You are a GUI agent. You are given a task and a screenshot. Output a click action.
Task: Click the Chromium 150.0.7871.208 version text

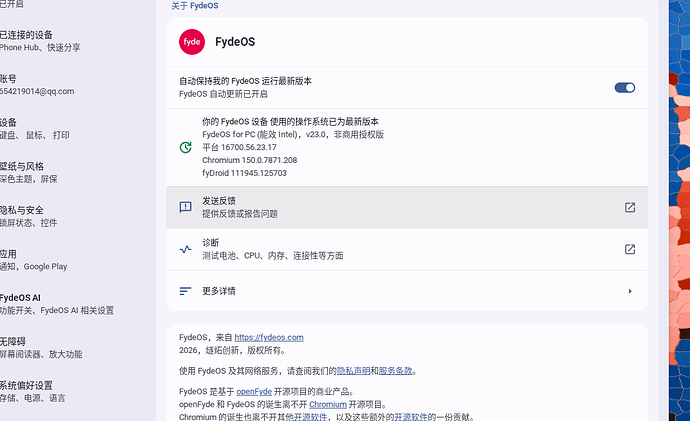pos(250,160)
